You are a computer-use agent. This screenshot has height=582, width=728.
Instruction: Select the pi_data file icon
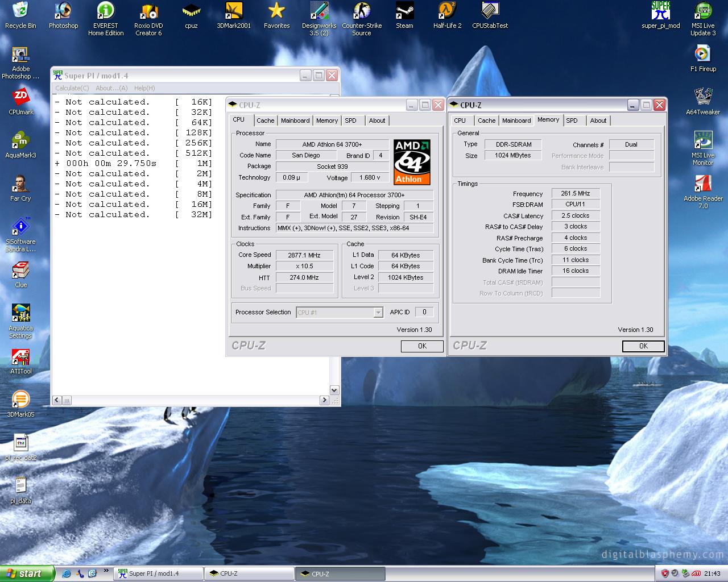20,490
